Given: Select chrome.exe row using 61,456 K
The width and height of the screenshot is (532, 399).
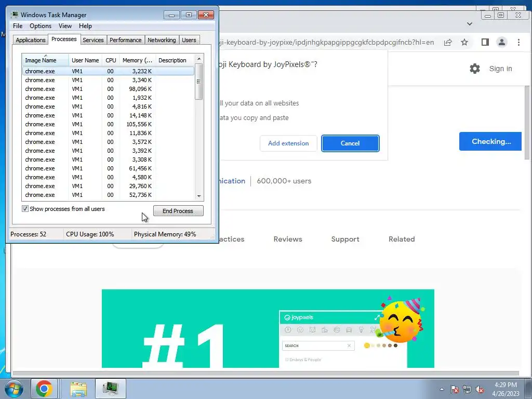Looking at the screenshot, I should [x=108, y=168].
